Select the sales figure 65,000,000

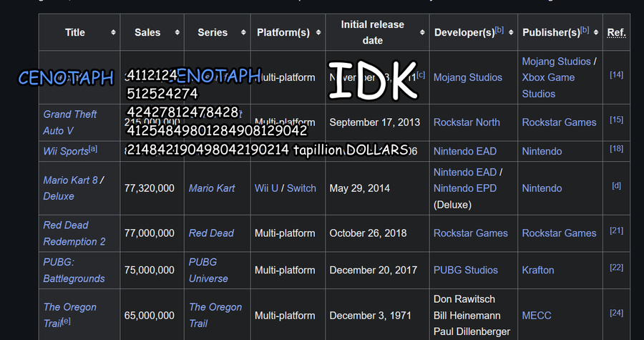point(149,316)
